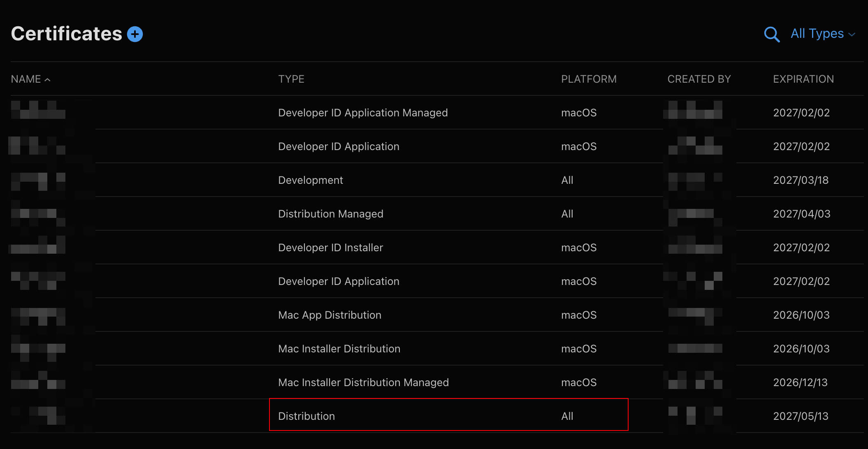Select the highlighted Distribution certificate row
The width and height of the screenshot is (868, 449).
(437, 416)
